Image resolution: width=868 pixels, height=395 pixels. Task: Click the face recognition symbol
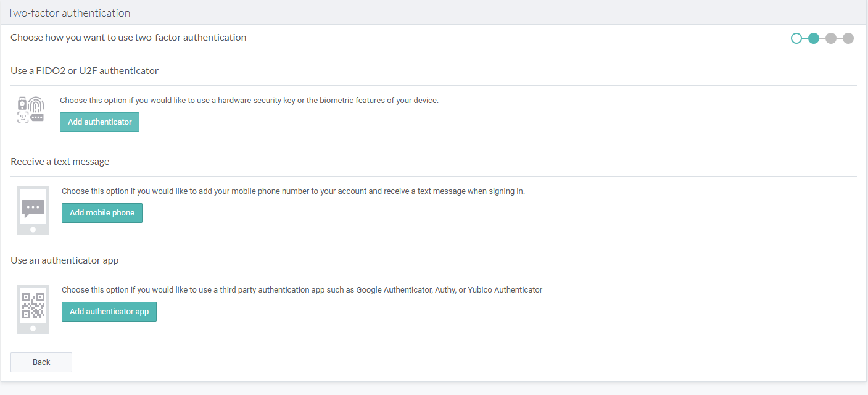pos(23,117)
